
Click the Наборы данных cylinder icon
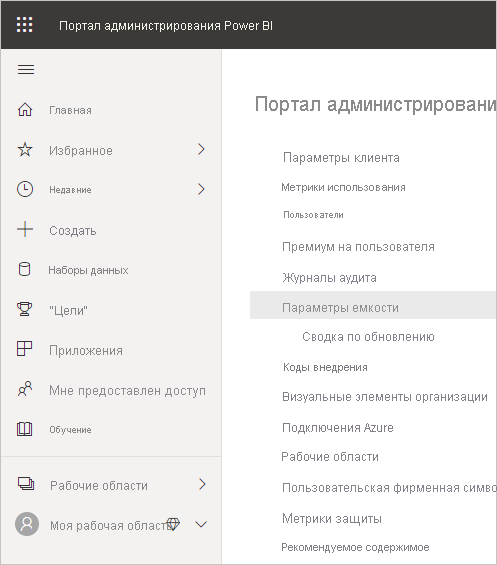click(25, 269)
